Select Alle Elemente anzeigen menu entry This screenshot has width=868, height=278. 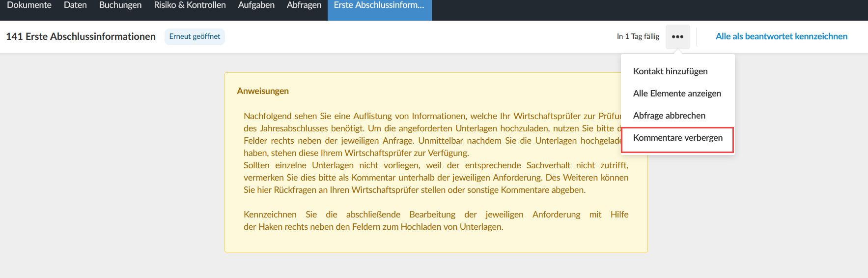coord(678,93)
